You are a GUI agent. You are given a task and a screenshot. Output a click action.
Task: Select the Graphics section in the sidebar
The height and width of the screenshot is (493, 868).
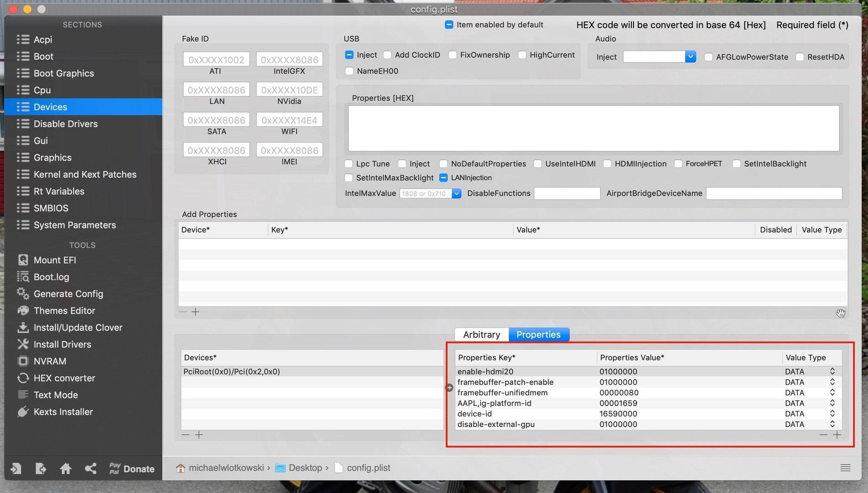click(52, 158)
